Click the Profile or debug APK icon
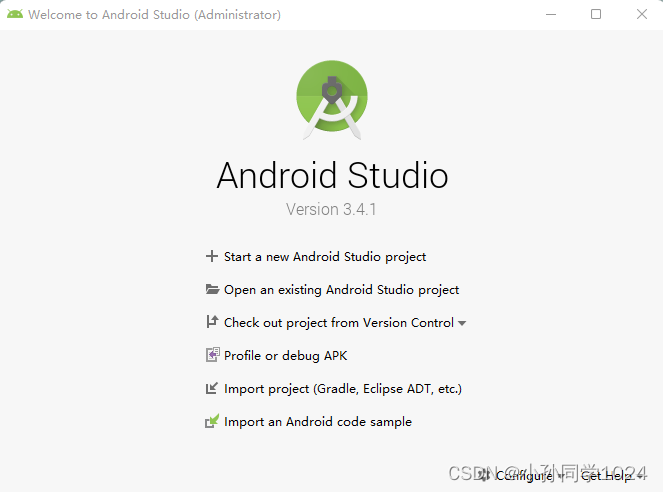Viewport: 663px width, 492px height. coord(212,355)
